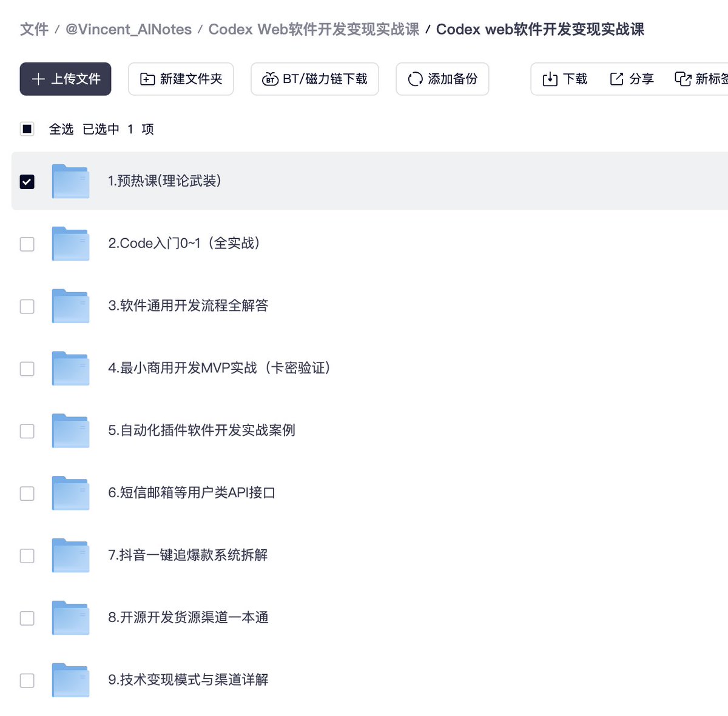This screenshot has height=716, width=728.
Task: Click folder icon of 3.软件通用开发流程全解答
Action: click(70, 306)
